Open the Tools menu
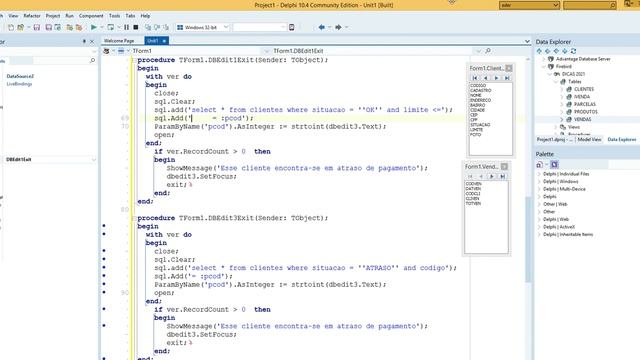 [114, 16]
